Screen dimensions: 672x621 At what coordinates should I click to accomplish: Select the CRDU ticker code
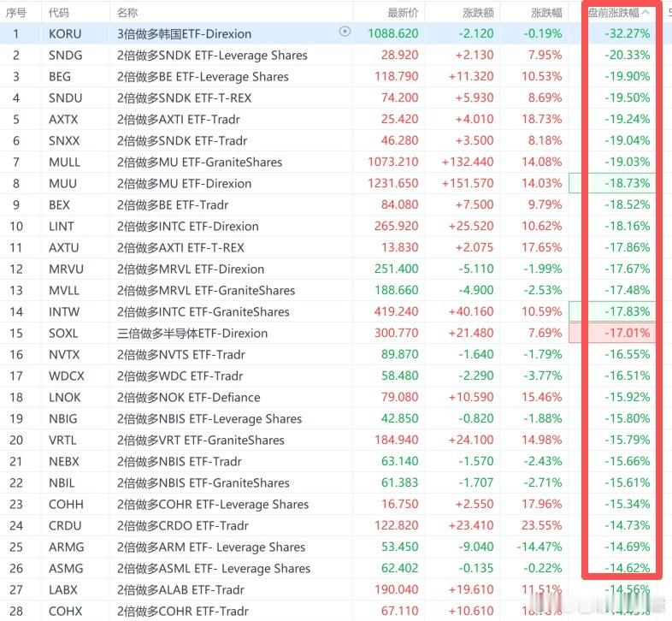(x=65, y=526)
